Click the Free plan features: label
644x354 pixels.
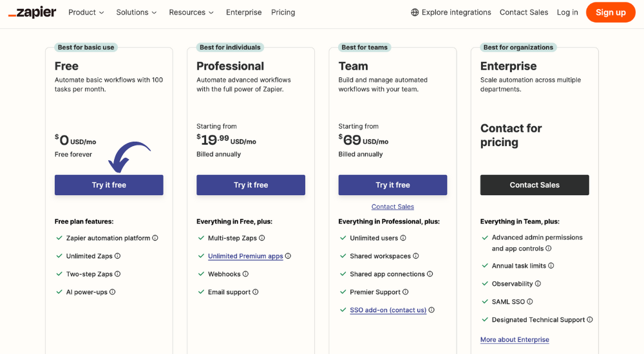point(84,221)
